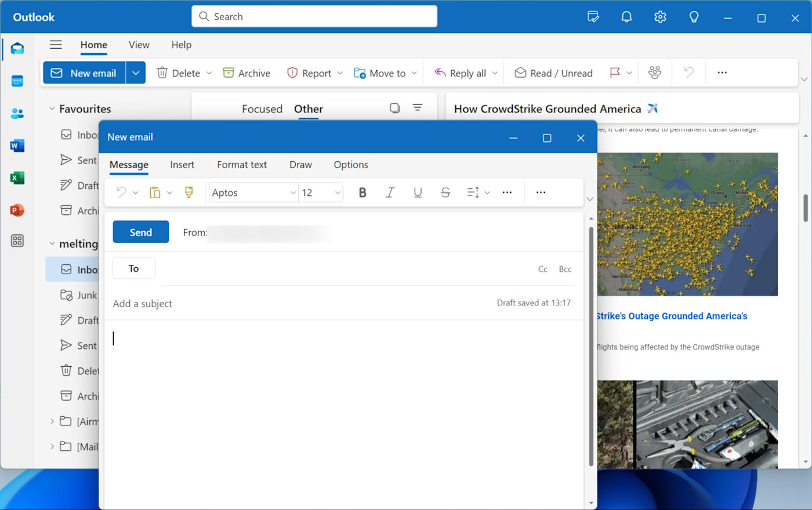The image size is (812, 510).
Task: Undo last action in compose window
Action: point(121,192)
